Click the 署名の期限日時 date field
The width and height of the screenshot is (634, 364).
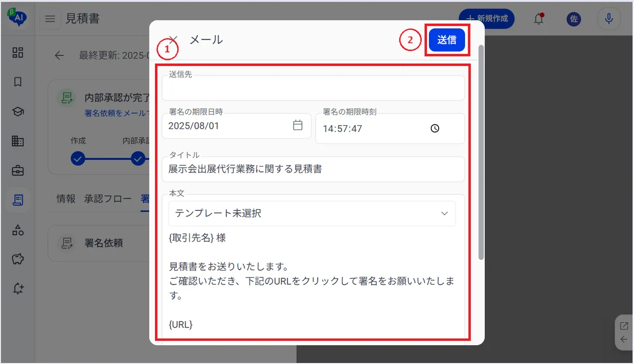237,126
